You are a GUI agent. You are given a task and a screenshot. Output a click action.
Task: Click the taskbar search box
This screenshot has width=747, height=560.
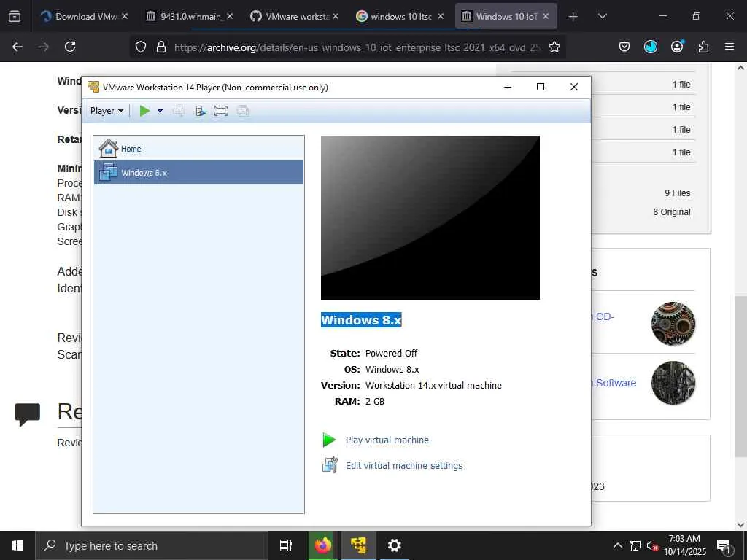152,545
